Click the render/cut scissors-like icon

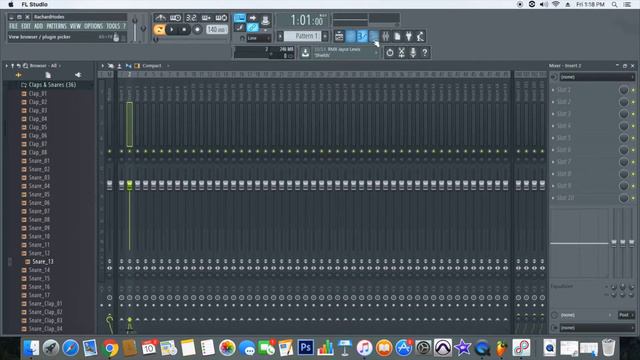click(x=402, y=52)
